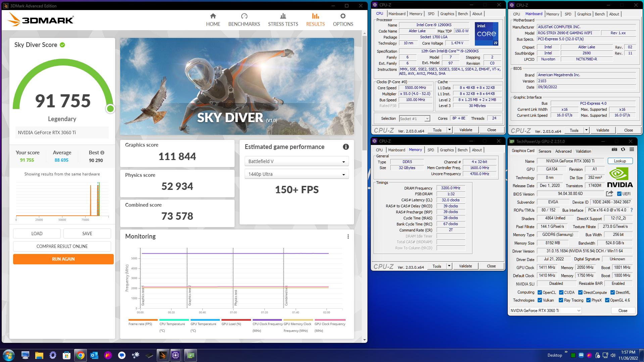The image size is (644, 362).
Task: Open the 3DMark Options gear
Action: [x=343, y=20]
